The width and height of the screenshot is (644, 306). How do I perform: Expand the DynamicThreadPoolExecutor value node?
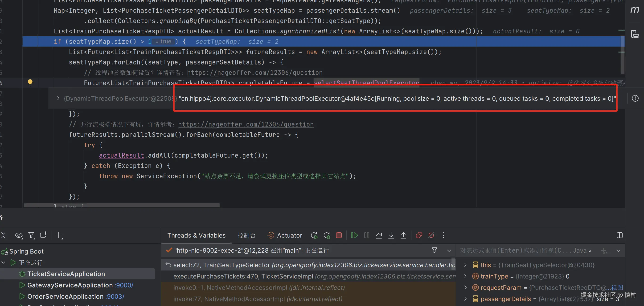click(x=58, y=99)
